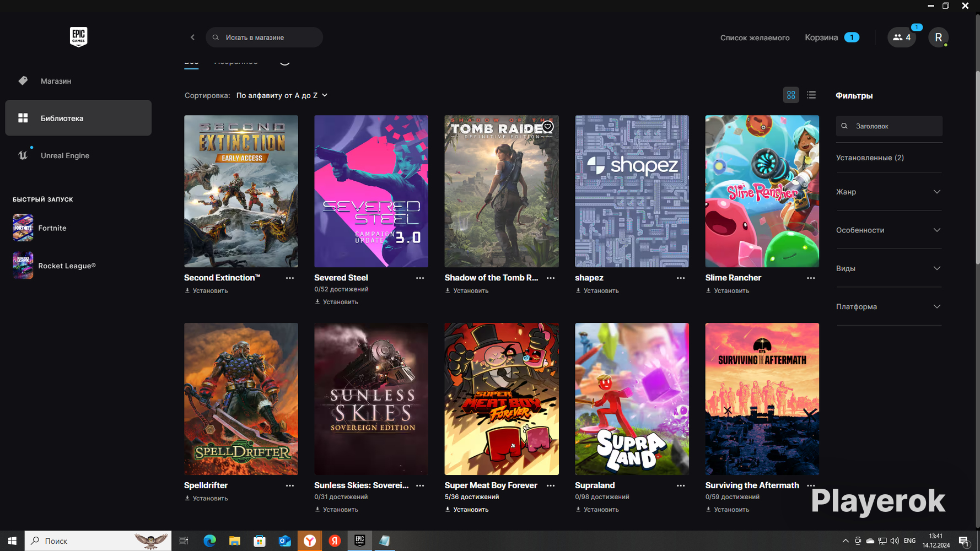Switch to list view layout

pyautogui.click(x=811, y=95)
